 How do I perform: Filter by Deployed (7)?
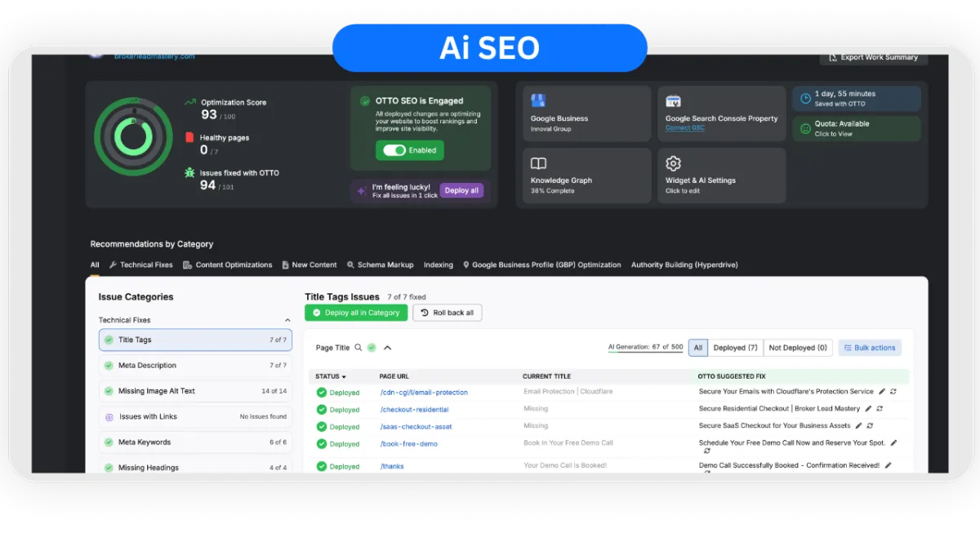(x=735, y=348)
